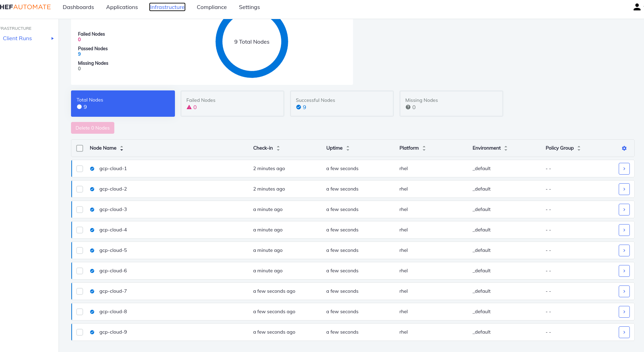Filter by the Missing Nodes card
Screen dimensions: 644x352
(451, 104)
